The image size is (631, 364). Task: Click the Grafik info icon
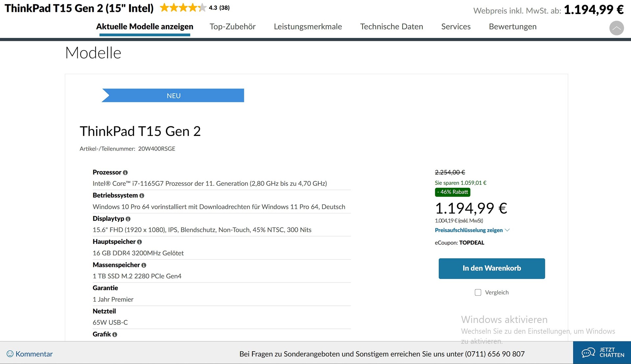pyautogui.click(x=115, y=334)
